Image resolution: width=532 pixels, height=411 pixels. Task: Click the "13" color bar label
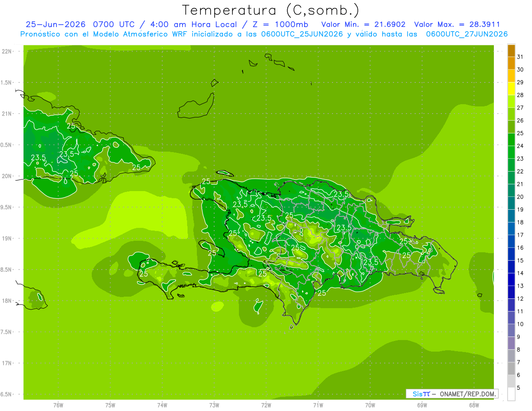coord(520,286)
